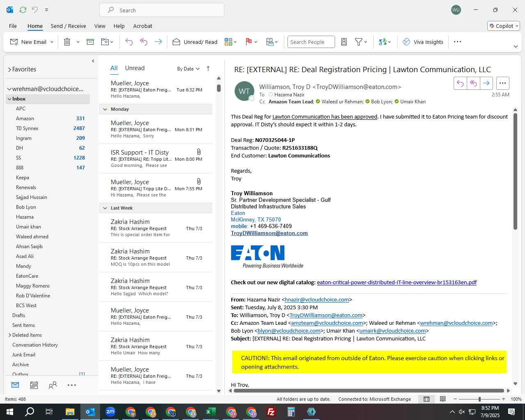Open the Copilot dropdown
Viewport: 525px width, 420px height.
coord(504,26)
